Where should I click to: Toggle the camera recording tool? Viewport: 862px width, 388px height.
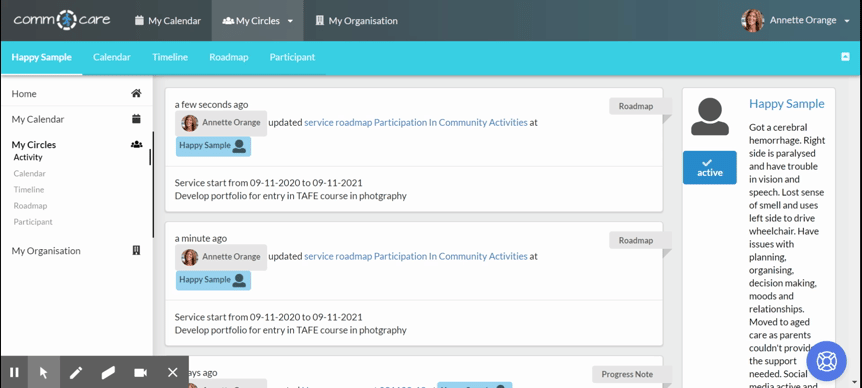(x=141, y=373)
